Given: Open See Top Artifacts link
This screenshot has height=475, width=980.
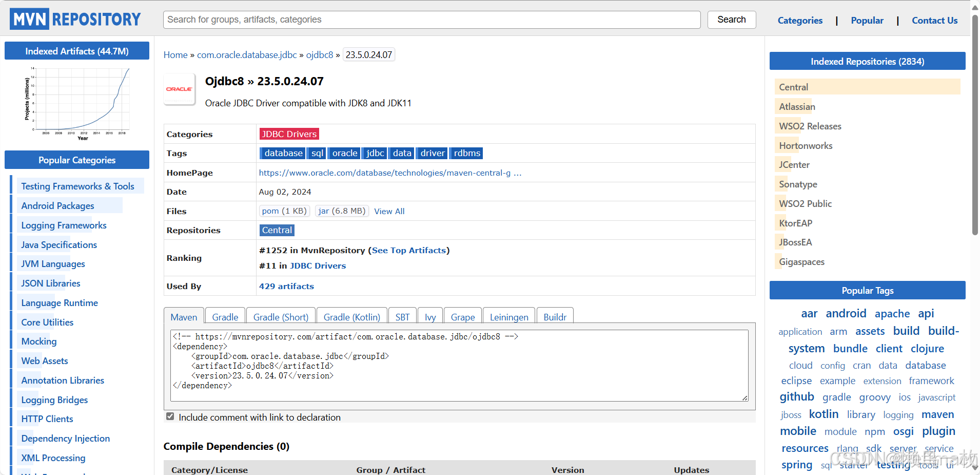Looking at the screenshot, I should (x=409, y=251).
